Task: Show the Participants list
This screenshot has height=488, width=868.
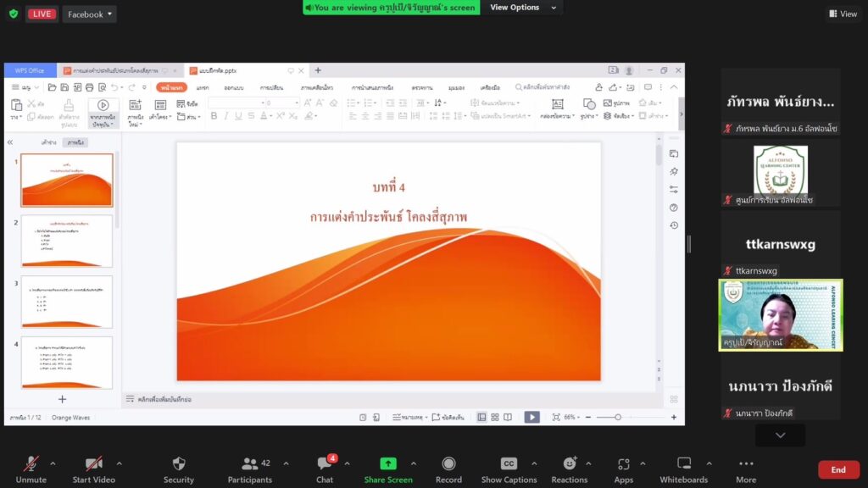Action: point(250,464)
